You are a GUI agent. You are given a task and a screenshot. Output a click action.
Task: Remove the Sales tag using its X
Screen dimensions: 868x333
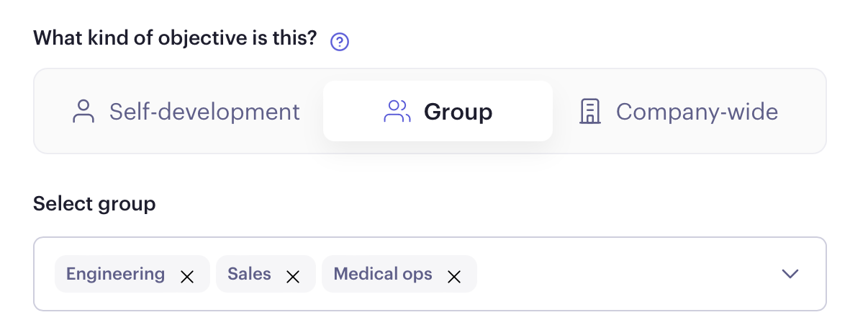tap(293, 276)
